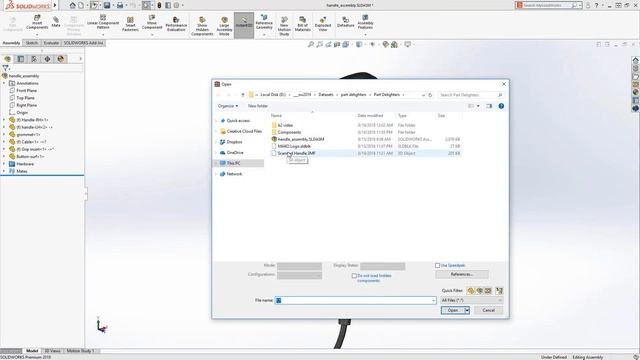This screenshot has width=640, height=360.
Task: Filter files by assemblies in Quick Filter
Action: (480, 291)
